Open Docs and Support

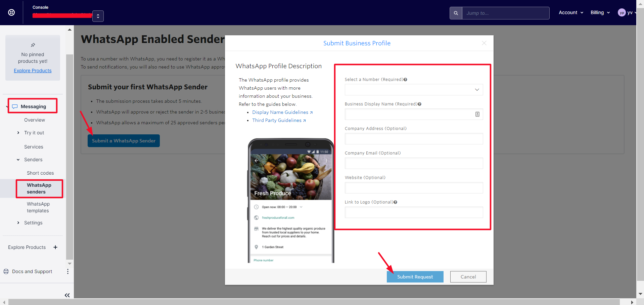(x=32, y=271)
